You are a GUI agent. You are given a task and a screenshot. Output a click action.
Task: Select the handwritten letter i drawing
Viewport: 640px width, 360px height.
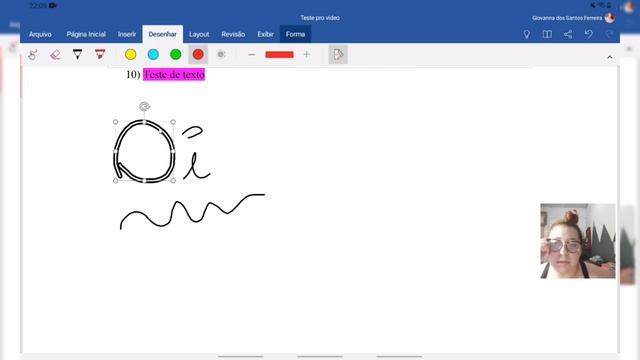(x=196, y=153)
